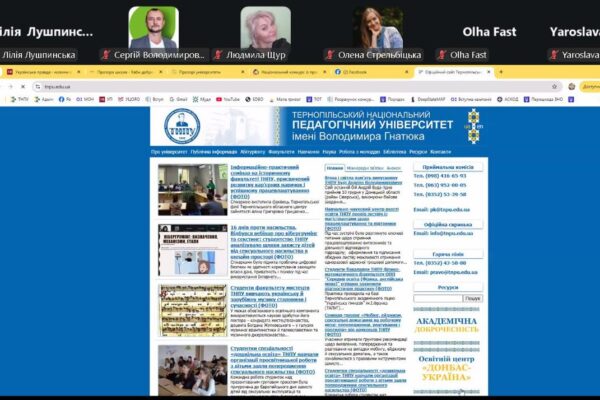The width and height of the screenshot is (600, 400).
Task: Open the УП bookmark
Action: [x=106, y=100]
